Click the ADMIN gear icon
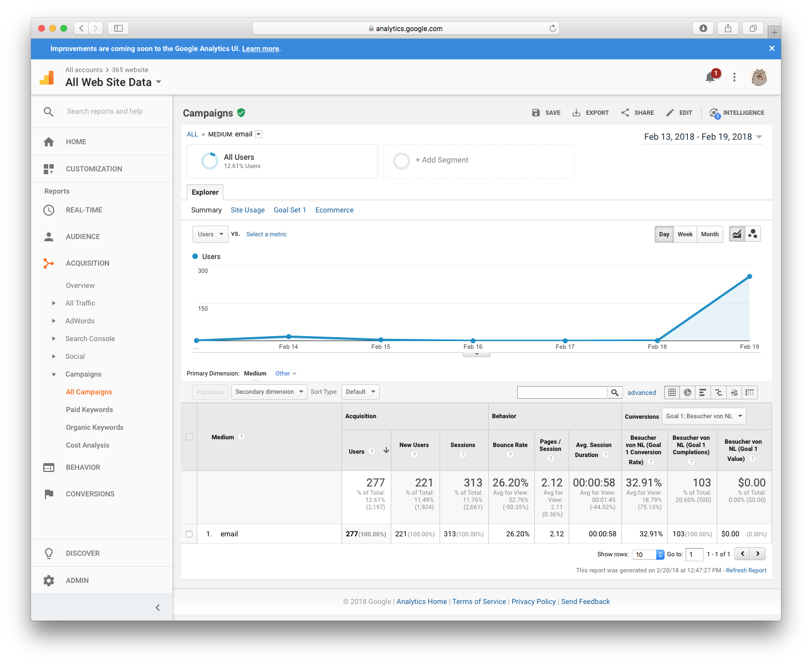812x665 pixels. (x=49, y=581)
